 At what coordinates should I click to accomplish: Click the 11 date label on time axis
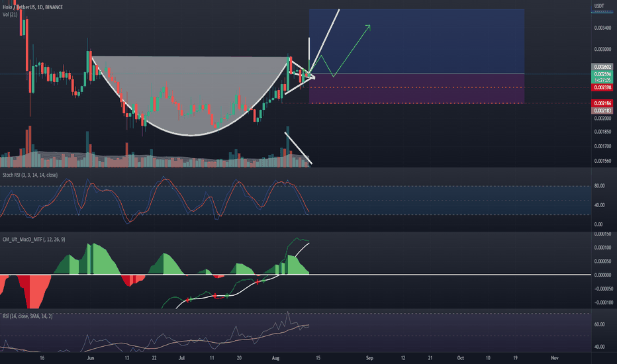pos(212,358)
